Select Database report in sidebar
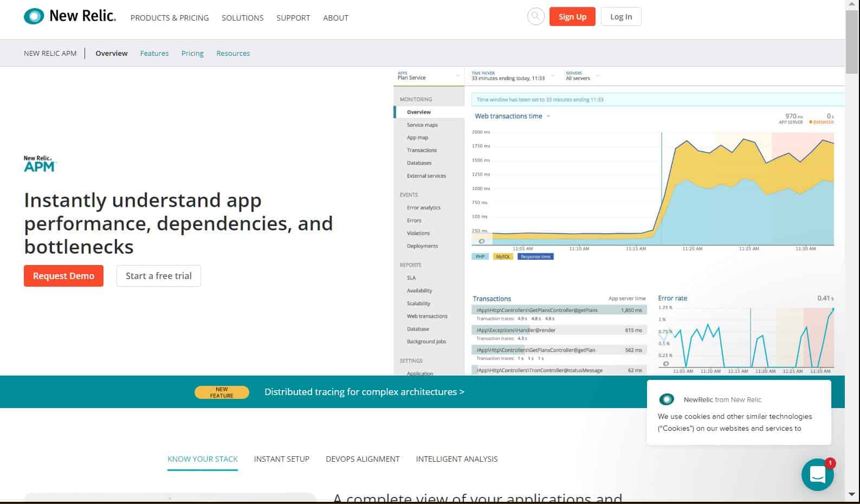Image resolution: width=860 pixels, height=504 pixels. click(x=418, y=329)
